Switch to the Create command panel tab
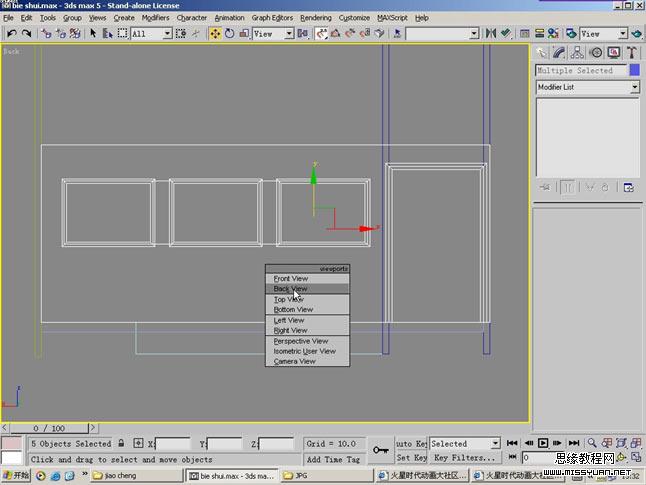 pos(541,52)
